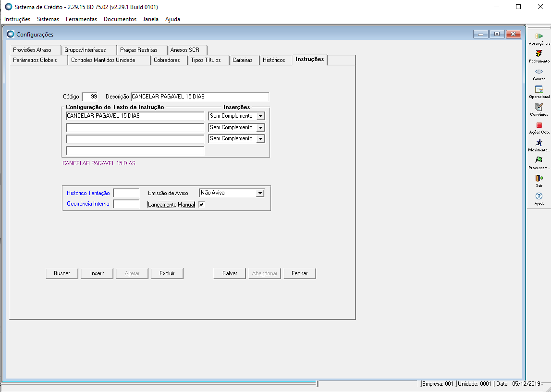Viewport: 551px width, 392px height.
Task: Click Empresa: 001 in status bar
Action: click(438, 384)
